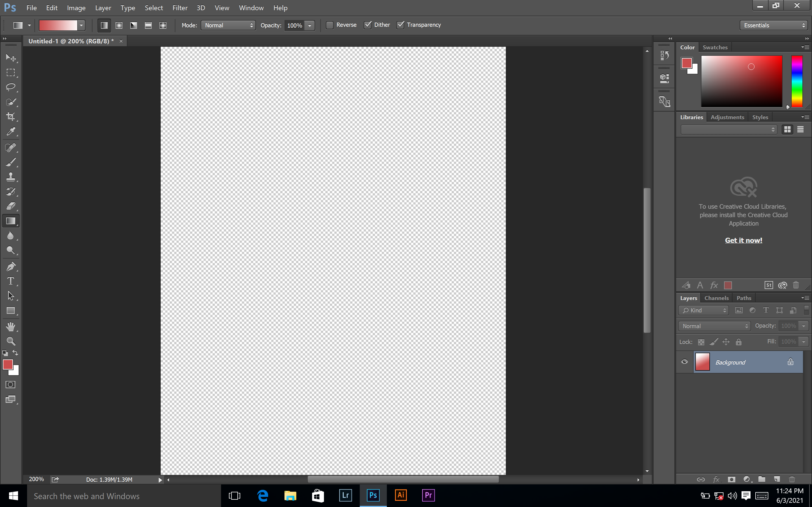Select the Eyedropper tool
Image resolution: width=812 pixels, height=507 pixels.
click(x=11, y=132)
